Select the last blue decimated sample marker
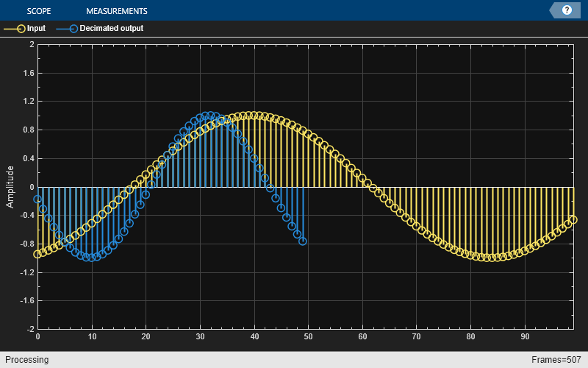Screen dimensions: 588x368 pyautogui.click(x=303, y=241)
